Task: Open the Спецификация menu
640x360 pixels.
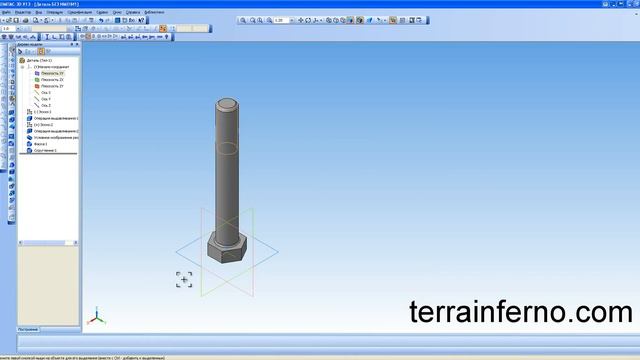Action: coord(80,12)
